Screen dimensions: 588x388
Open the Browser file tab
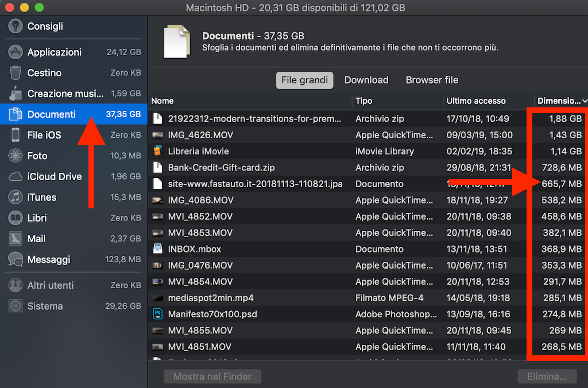click(432, 80)
